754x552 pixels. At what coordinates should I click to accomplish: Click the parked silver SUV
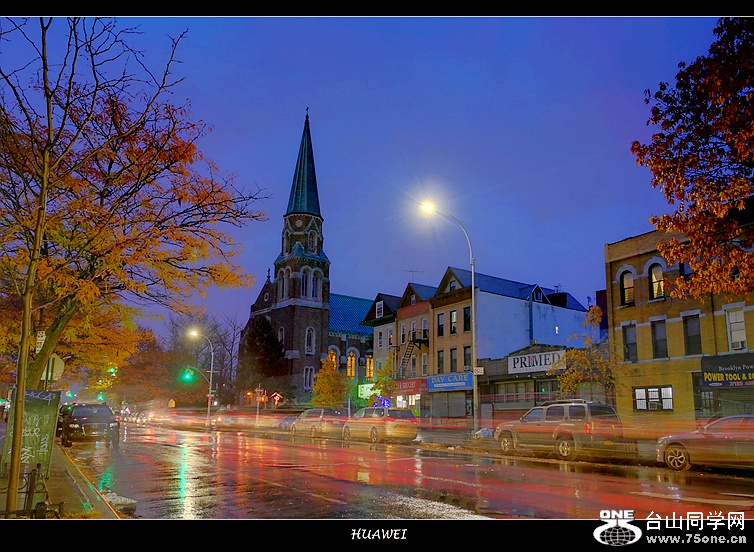[558, 427]
